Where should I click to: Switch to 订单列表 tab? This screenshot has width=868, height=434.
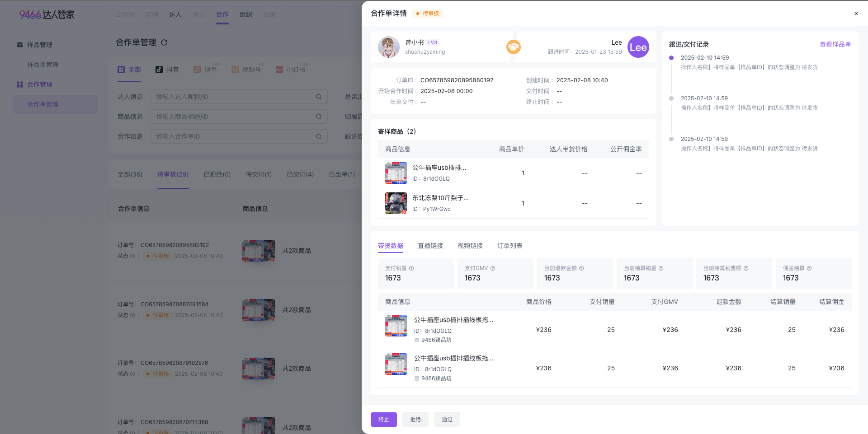pyautogui.click(x=510, y=246)
